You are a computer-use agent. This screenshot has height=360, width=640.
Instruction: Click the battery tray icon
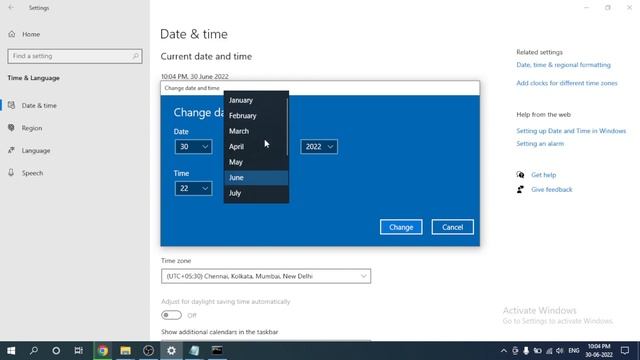[x=538, y=351]
